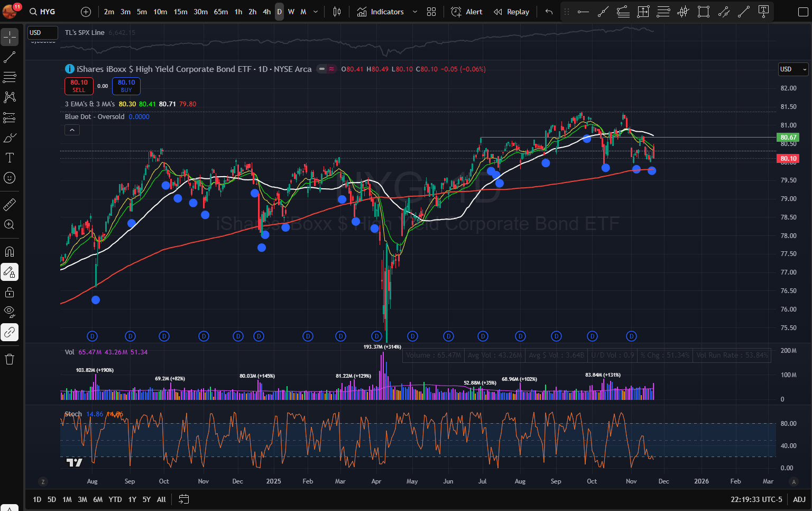The image size is (812, 511).
Task: Click the red 80.10 SELL button
Action: point(79,86)
